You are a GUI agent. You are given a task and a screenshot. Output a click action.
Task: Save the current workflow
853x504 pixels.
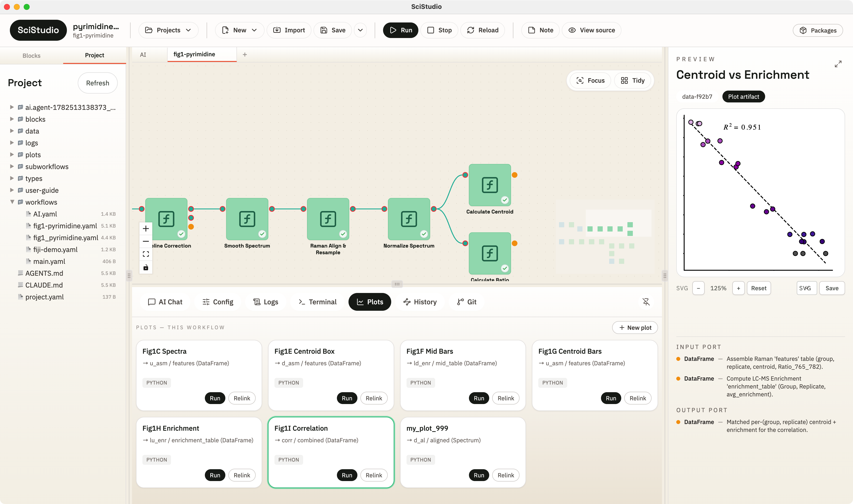pos(333,30)
